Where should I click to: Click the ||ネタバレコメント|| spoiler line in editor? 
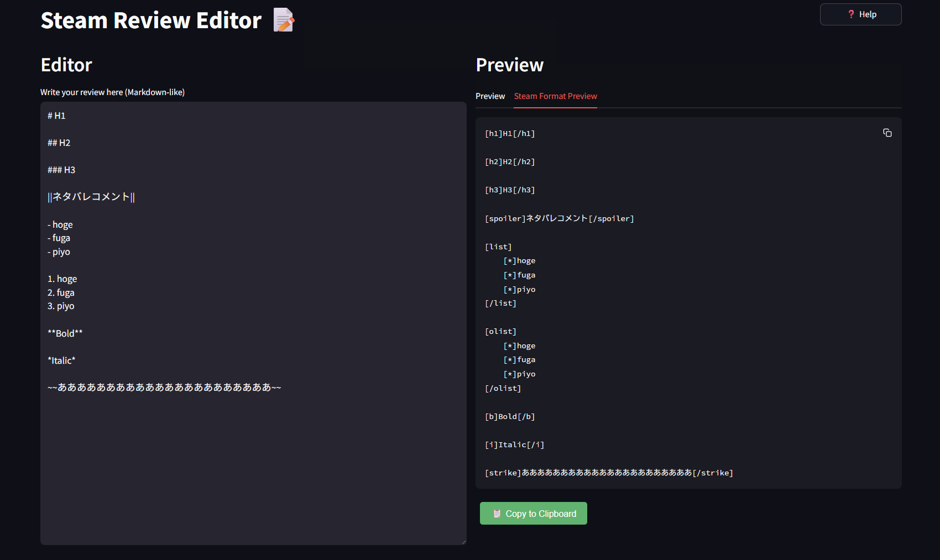tap(91, 197)
